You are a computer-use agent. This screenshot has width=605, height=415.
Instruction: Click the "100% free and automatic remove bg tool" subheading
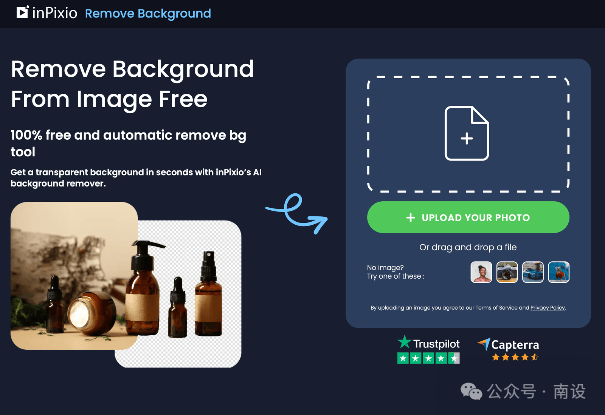(128, 143)
